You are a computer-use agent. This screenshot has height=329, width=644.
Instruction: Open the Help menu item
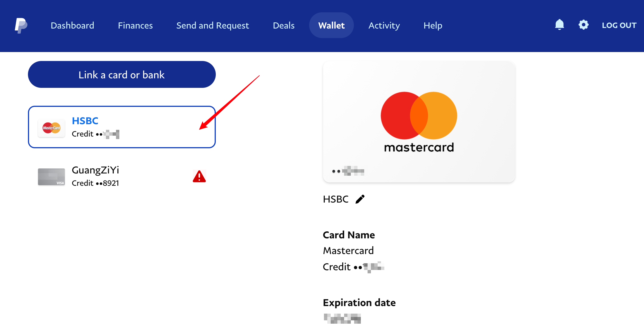433,25
